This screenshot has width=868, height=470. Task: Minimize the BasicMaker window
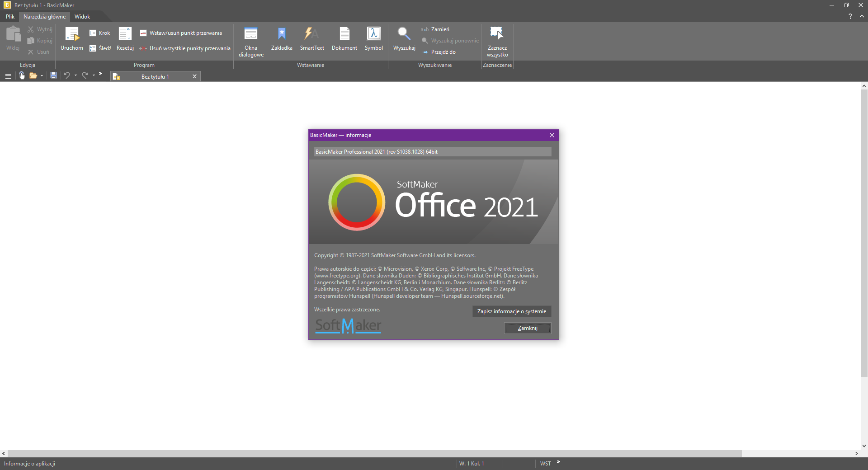click(831, 5)
